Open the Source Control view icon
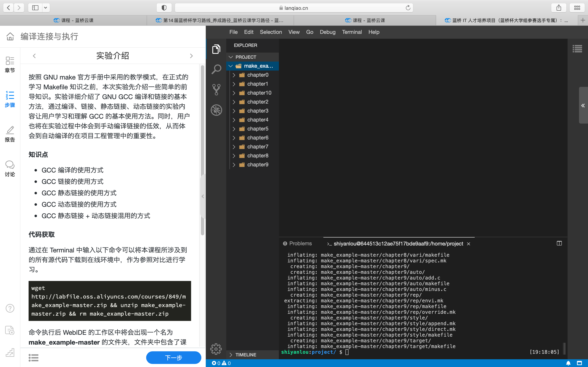This screenshot has height=367, width=588. (216, 90)
